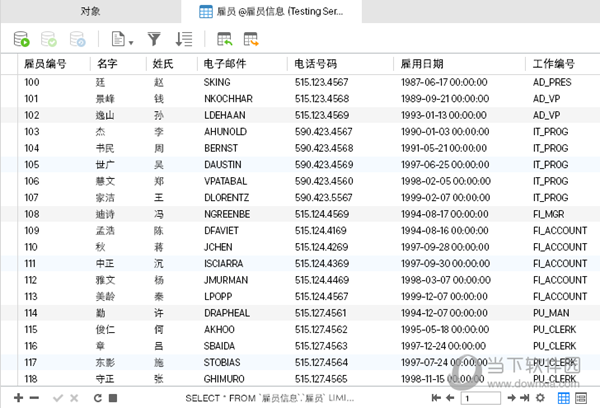
Task: Click the PU_MAN job cell
Action: [x=551, y=313]
